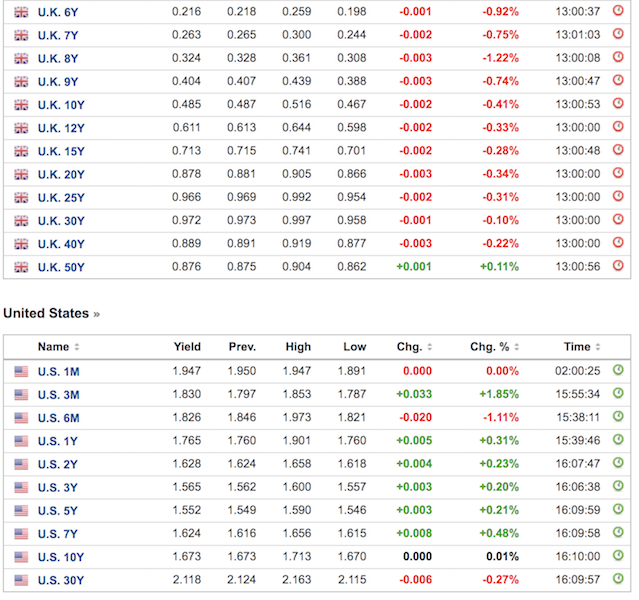Click the High column header
639x600 pixels.
298,347
